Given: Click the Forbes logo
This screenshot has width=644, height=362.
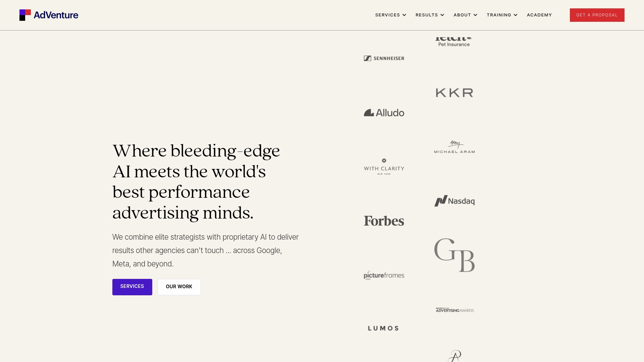Looking at the screenshot, I should (x=384, y=221).
